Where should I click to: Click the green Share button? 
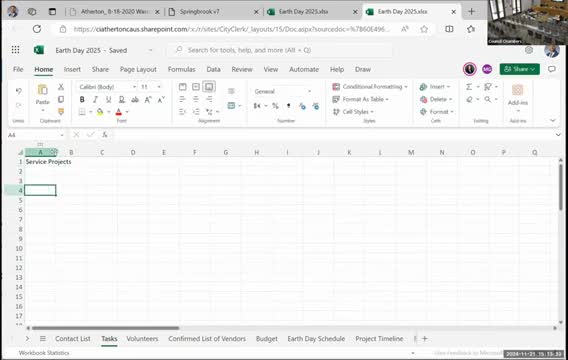click(519, 69)
